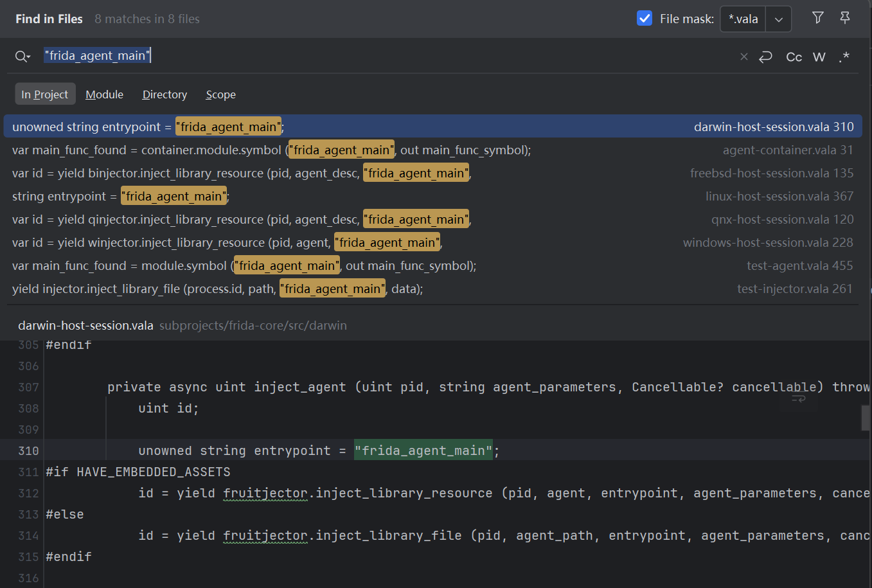The height and width of the screenshot is (588, 872).
Task: Click the highlighted "frida_agent_main" in preview code
Action: 423,450
